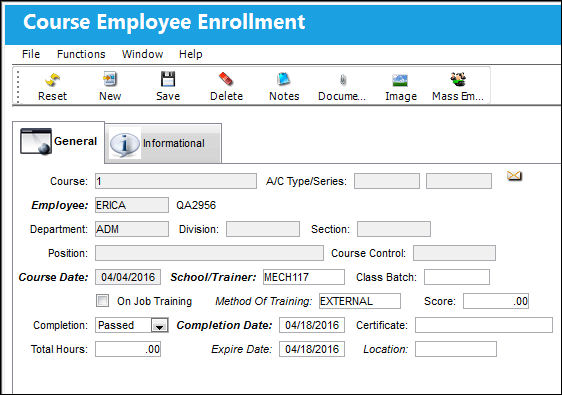This screenshot has width=562, height=395.
Task: Click the Location input field
Action: [456, 349]
